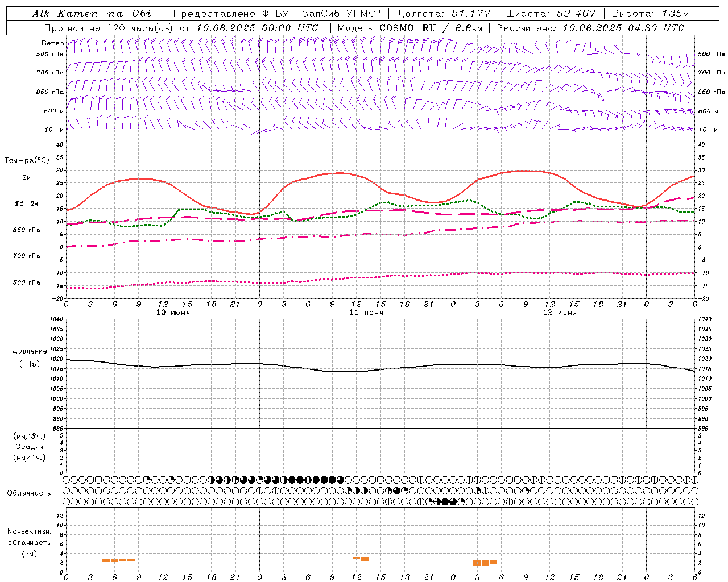Click the 10 м wind level label on left
Image resolution: width=728 pixels, height=582 pixels.
coord(55,130)
